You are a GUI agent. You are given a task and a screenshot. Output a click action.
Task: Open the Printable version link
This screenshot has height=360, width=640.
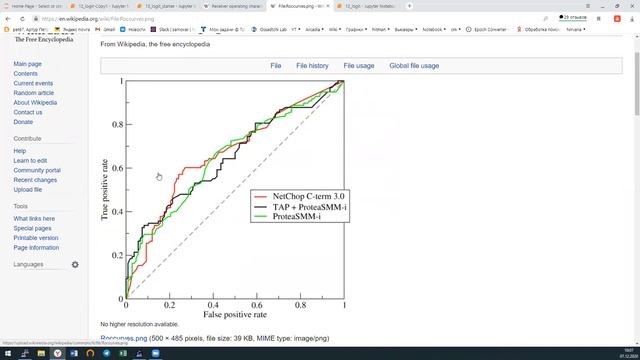click(x=36, y=238)
